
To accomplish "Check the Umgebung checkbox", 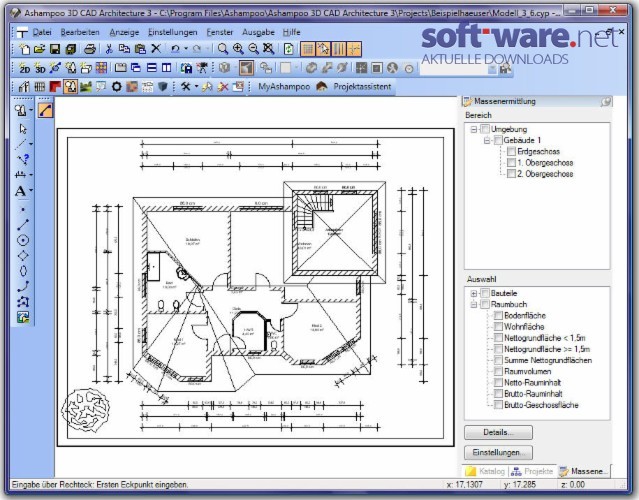I will (x=485, y=129).
